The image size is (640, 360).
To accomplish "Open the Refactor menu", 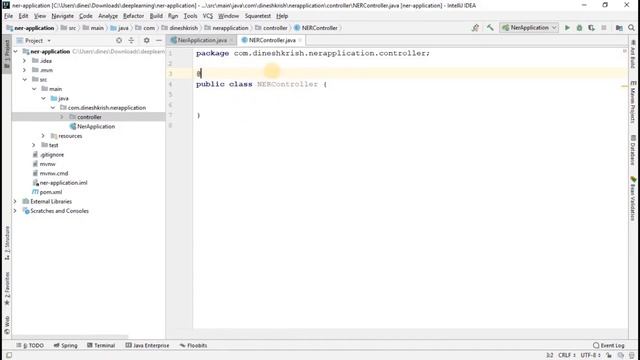I will click(x=133, y=16).
